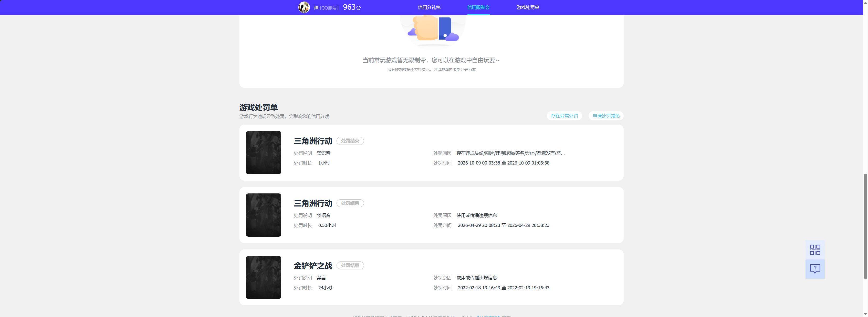
Task: Click the 0.50小时 duration value
Action: (x=327, y=225)
